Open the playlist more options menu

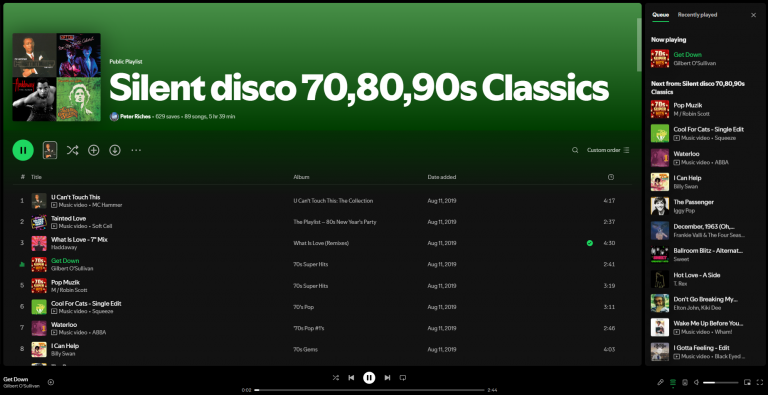coord(136,150)
